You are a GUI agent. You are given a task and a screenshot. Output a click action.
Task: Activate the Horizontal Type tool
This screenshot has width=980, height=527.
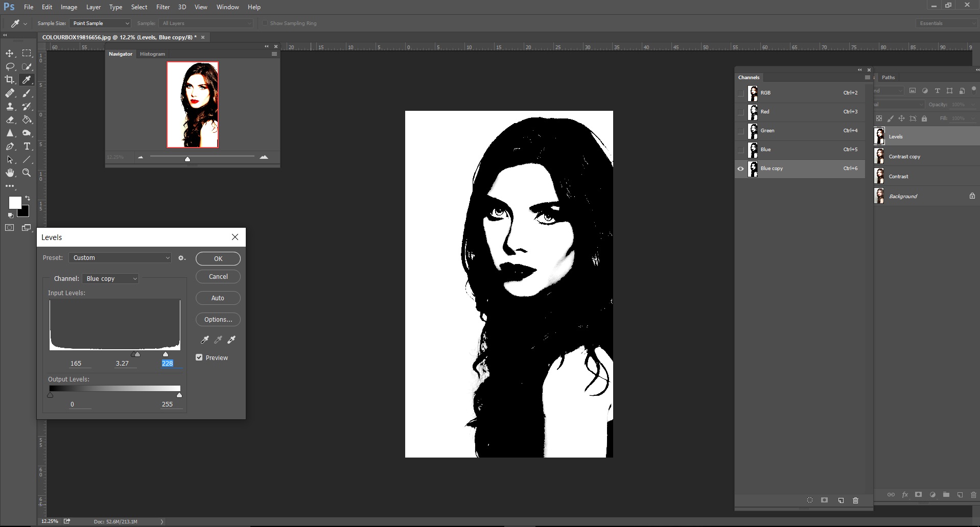click(x=27, y=146)
